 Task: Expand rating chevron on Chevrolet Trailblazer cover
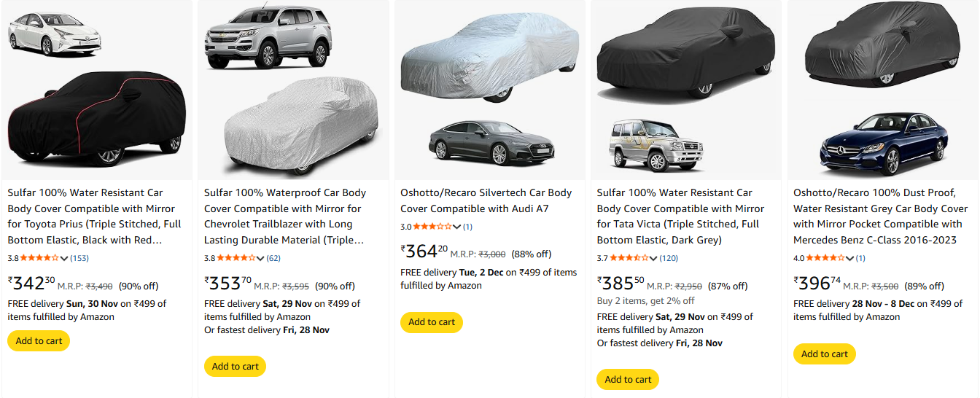[x=260, y=258]
